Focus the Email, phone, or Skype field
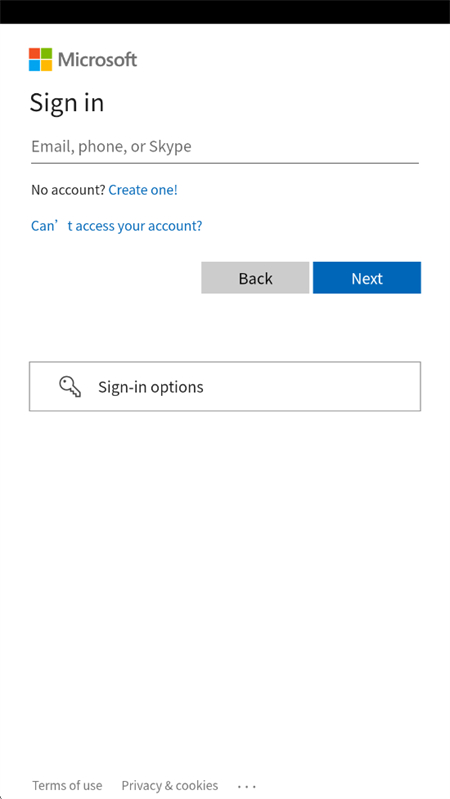The width and height of the screenshot is (450, 799). coord(225,147)
